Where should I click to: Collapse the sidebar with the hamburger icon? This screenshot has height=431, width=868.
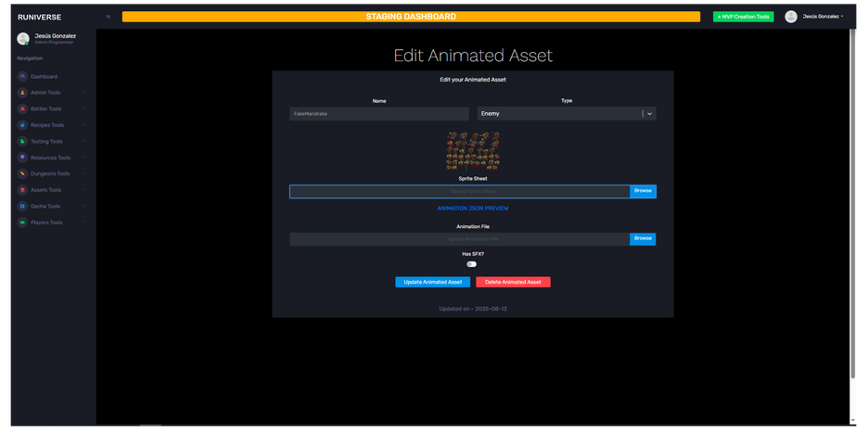[108, 17]
